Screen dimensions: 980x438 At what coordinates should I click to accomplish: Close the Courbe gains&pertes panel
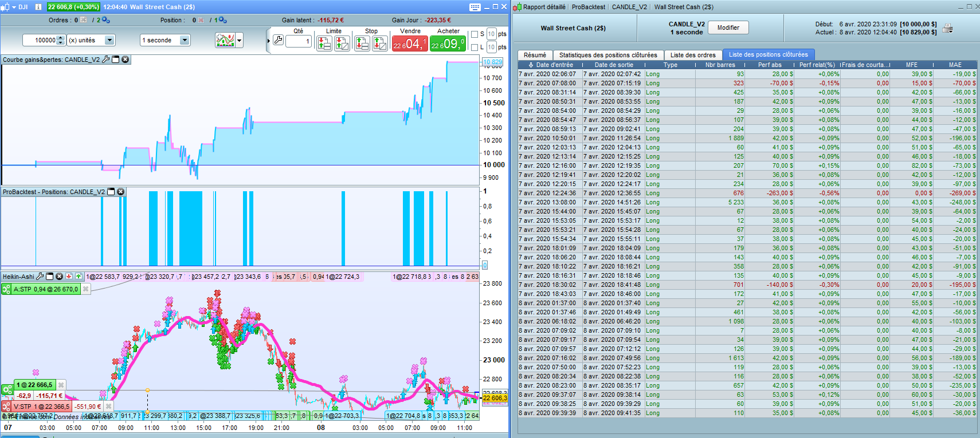click(x=126, y=60)
